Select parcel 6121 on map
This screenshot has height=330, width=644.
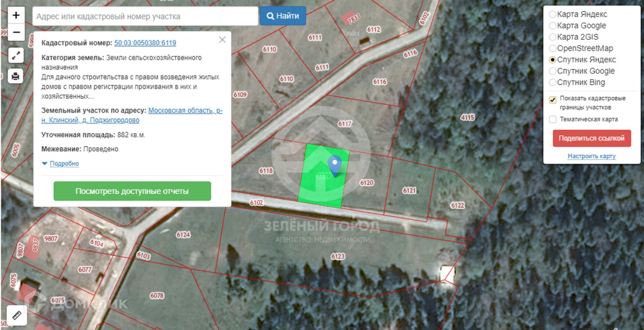pyautogui.click(x=409, y=191)
